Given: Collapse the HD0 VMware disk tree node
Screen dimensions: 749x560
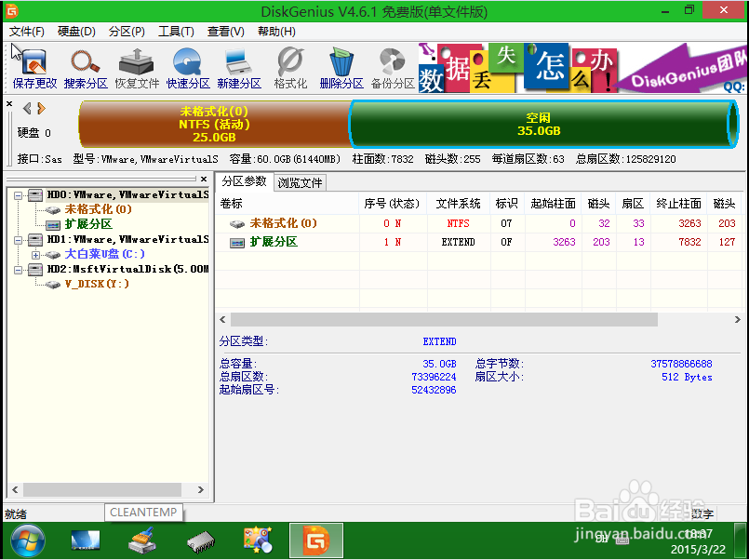Looking at the screenshot, I should pyautogui.click(x=18, y=195).
